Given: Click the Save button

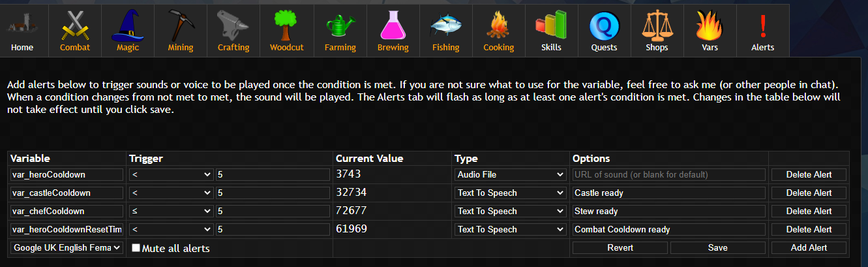Looking at the screenshot, I should pos(717,248).
